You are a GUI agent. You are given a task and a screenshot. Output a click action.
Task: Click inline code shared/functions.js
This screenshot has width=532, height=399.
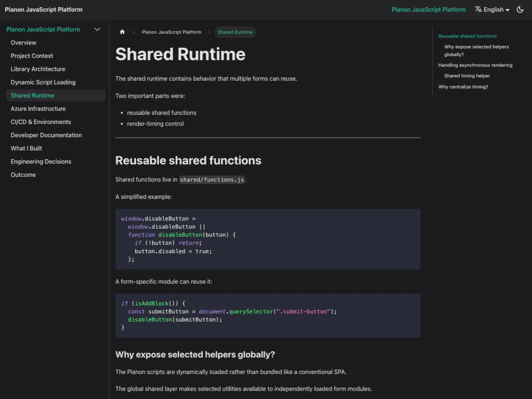click(212, 180)
